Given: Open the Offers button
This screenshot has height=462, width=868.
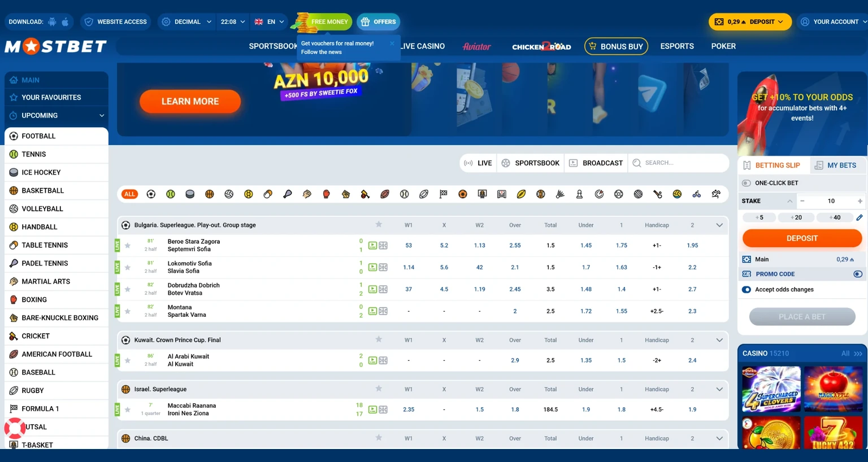Looking at the screenshot, I should [378, 22].
